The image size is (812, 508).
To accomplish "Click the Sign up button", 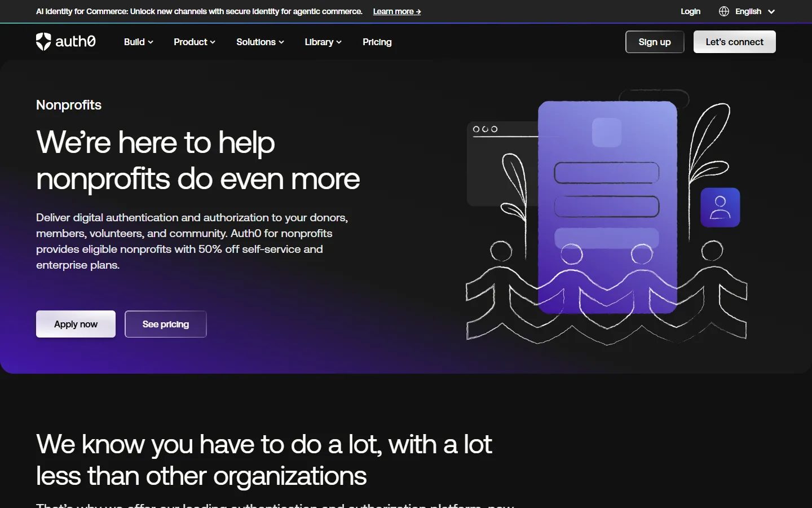I will [x=655, y=42].
